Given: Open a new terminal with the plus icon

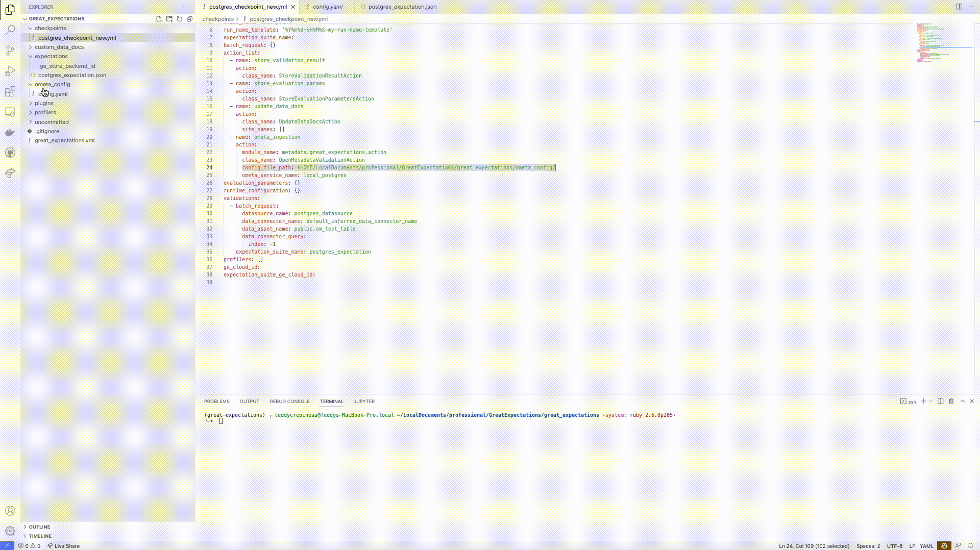Looking at the screenshot, I should [x=924, y=402].
